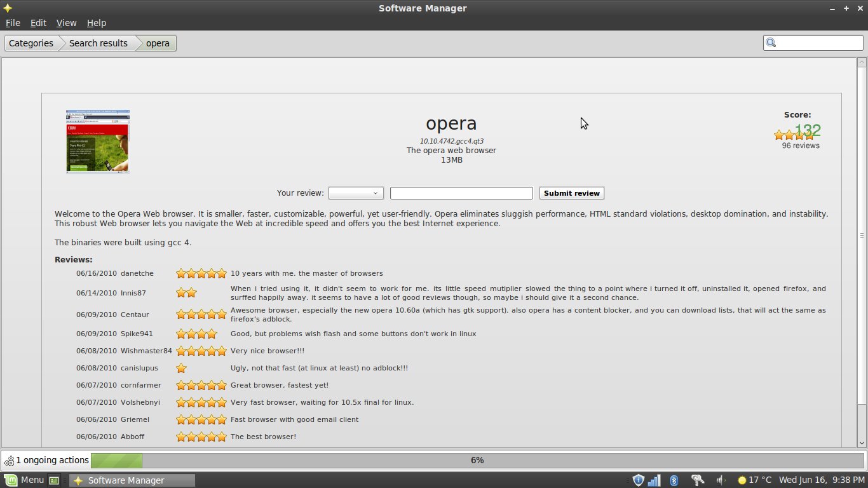
Task: Submit review button
Action: point(572,193)
